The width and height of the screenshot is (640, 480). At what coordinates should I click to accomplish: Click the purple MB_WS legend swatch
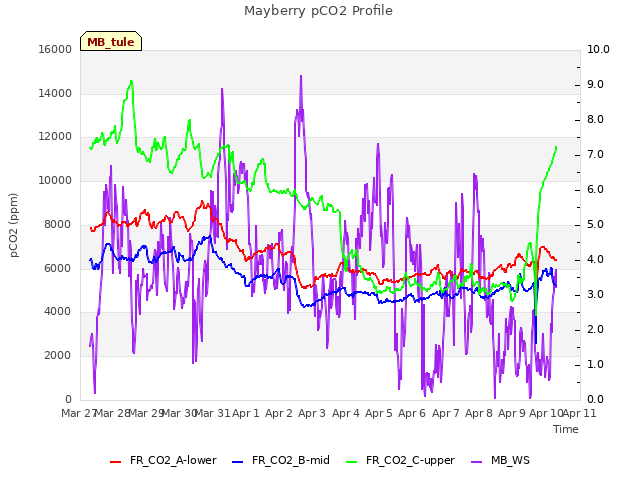click(x=476, y=462)
